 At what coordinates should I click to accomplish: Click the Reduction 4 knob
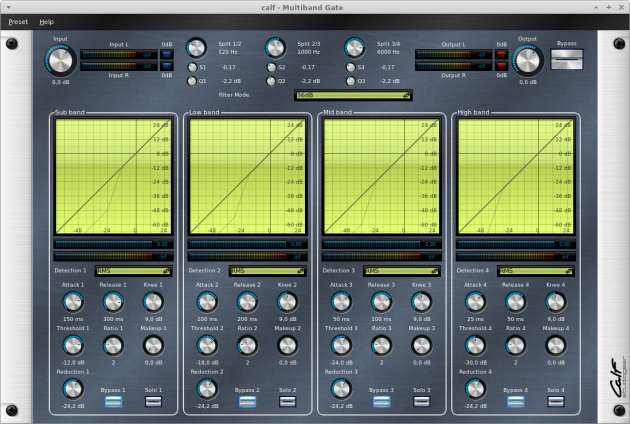476,389
